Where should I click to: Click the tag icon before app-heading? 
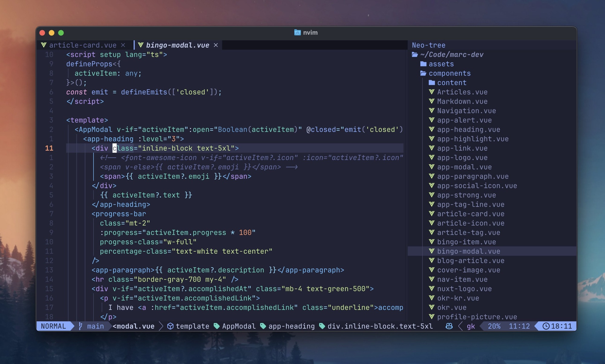point(263,326)
